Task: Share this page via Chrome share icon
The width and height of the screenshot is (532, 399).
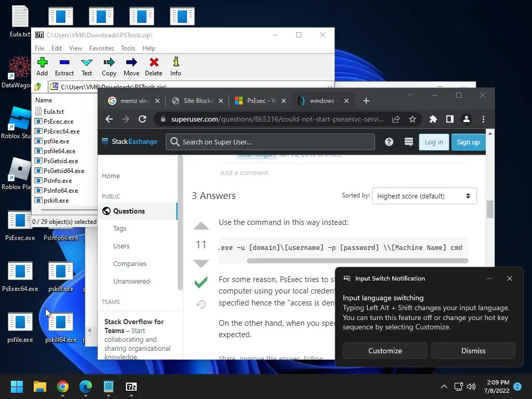Action: click(395, 119)
